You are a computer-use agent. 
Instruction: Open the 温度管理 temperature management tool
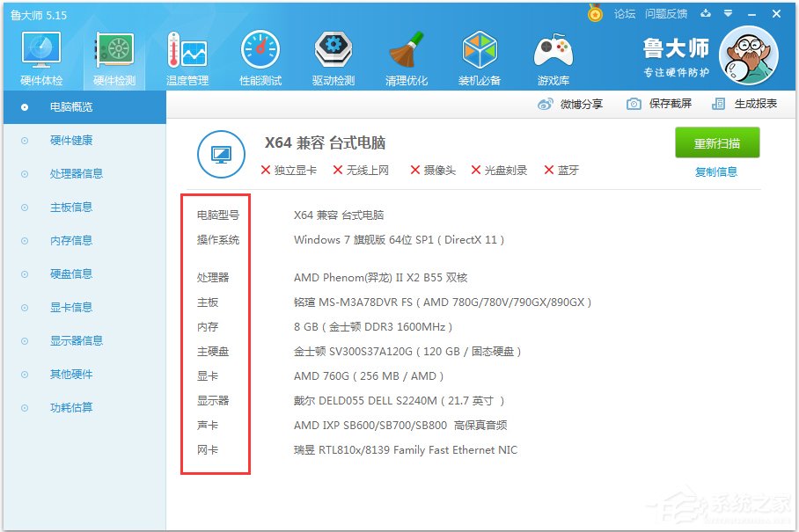[187, 55]
